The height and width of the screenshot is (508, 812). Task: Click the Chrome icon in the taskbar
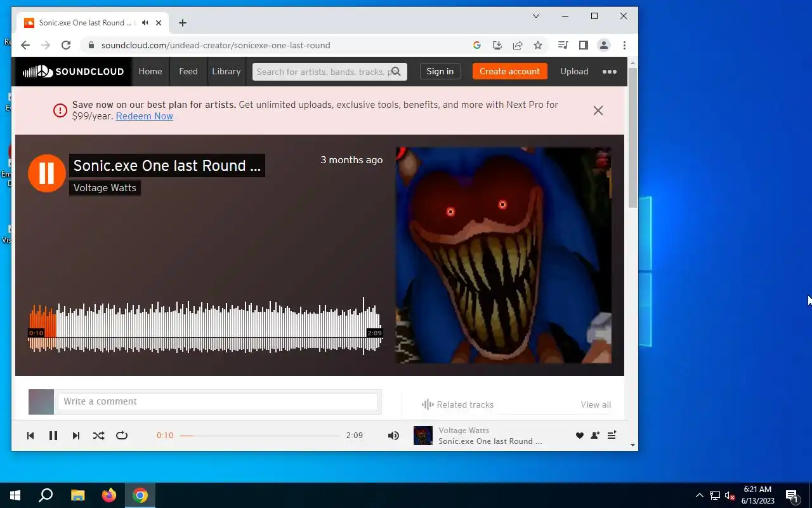(140, 495)
